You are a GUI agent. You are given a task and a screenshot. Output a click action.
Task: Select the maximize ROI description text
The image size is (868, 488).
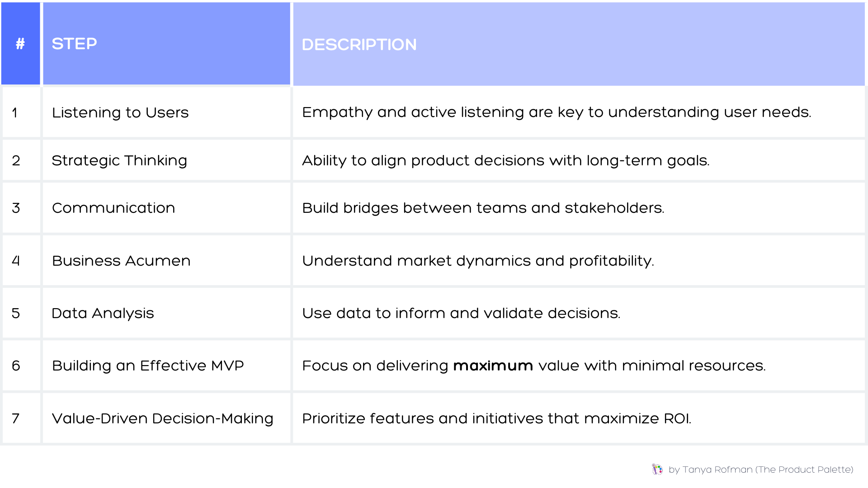(x=496, y=418)
